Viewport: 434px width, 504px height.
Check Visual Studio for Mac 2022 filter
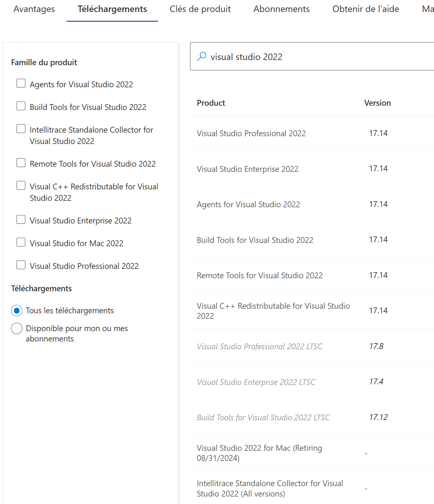pos(21,242)
